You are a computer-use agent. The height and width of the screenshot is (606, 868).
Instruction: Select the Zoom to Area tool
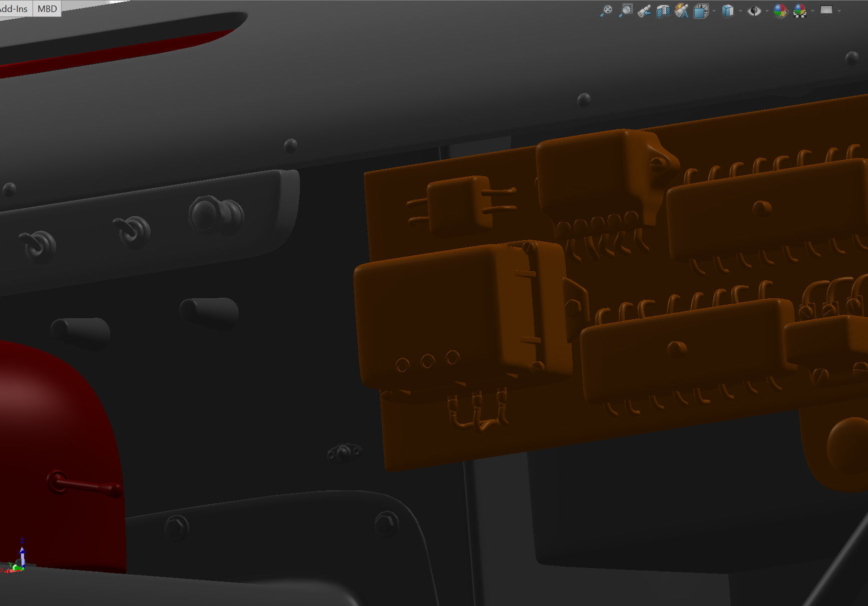(x=626, y=11)
